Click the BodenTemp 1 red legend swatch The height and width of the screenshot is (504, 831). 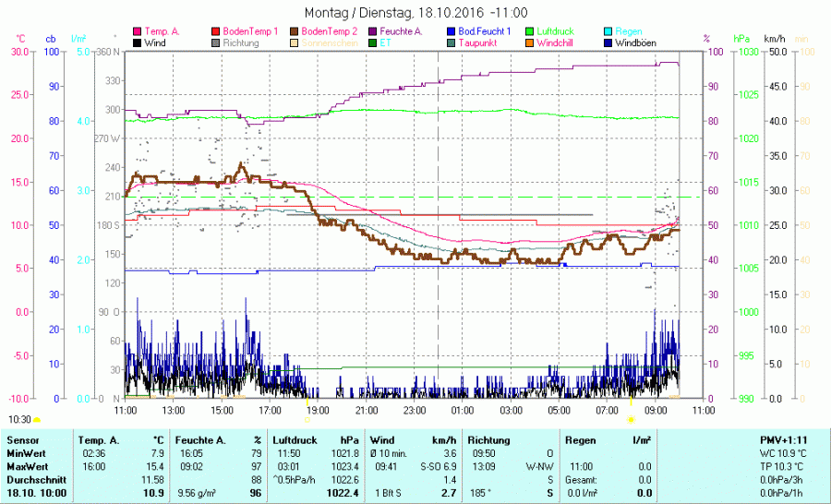tap(217, 31)
